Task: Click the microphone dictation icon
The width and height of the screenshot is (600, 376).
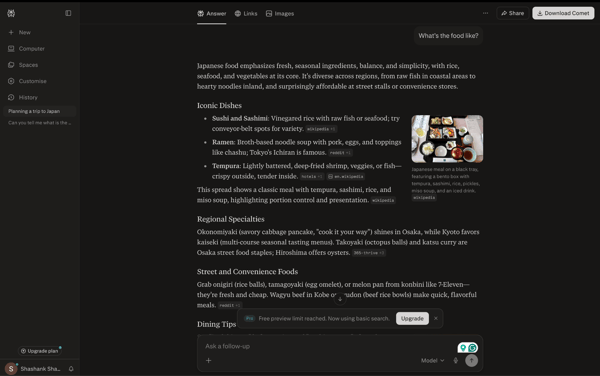Action: coord(455,360)
